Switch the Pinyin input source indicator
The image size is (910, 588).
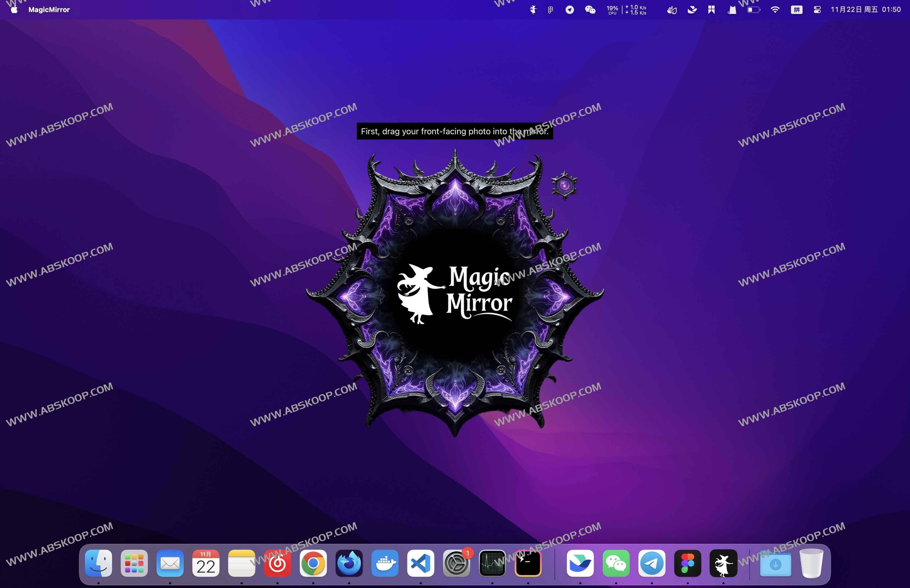point(796,9)
